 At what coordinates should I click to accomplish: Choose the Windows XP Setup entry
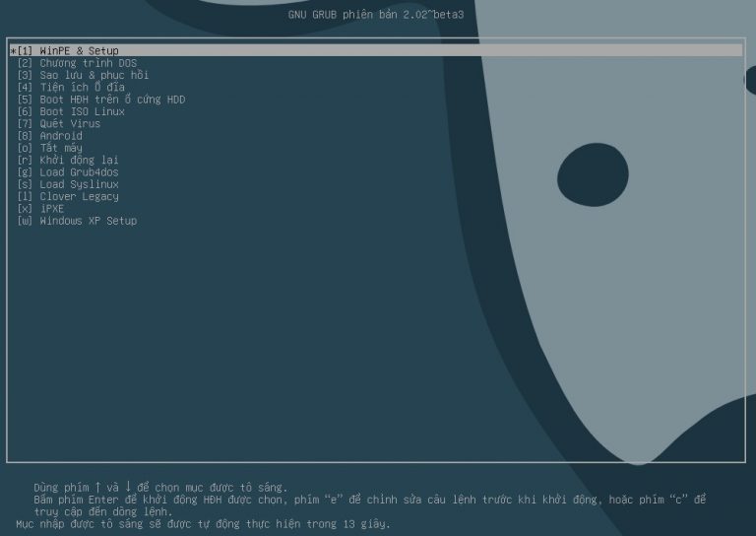pyautogui.click(x=88, y=221)
